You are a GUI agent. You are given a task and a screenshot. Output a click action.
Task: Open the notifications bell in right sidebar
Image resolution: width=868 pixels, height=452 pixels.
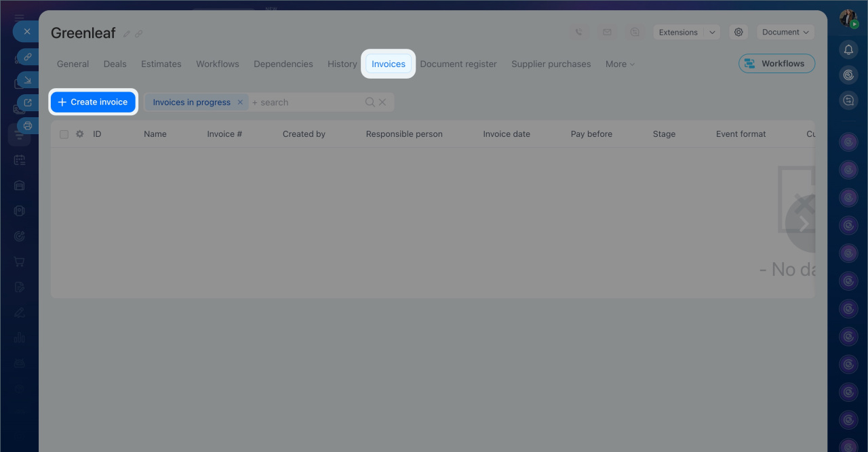click(848, 49)
